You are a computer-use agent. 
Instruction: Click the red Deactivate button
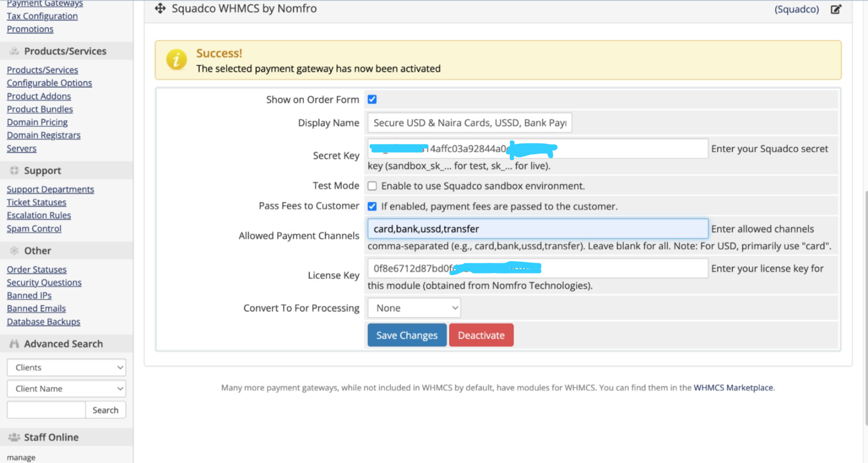click(x=481, y=335)
